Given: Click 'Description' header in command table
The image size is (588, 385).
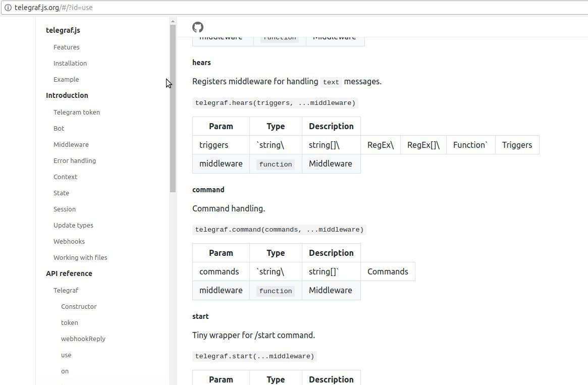Looking at the screenshot, I should pyautogui.click(x=331, y=253).
